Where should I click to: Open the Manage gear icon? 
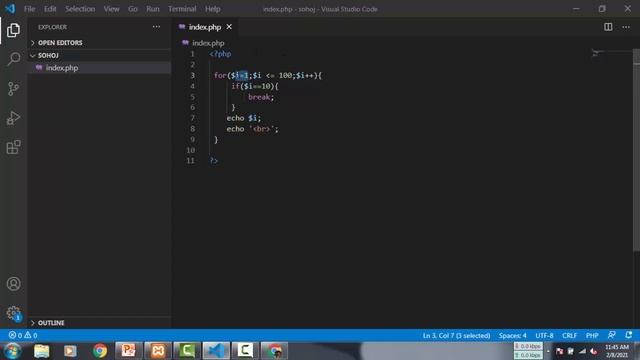[x=13, y=313]
